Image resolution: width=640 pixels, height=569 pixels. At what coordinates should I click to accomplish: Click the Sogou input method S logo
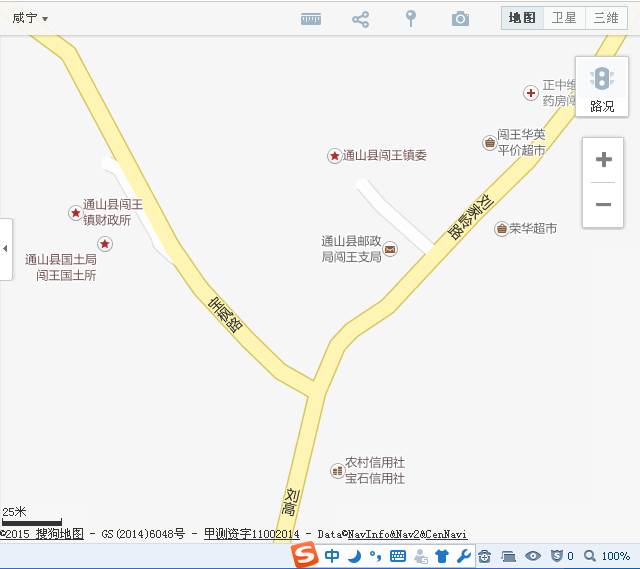(304, 555)
